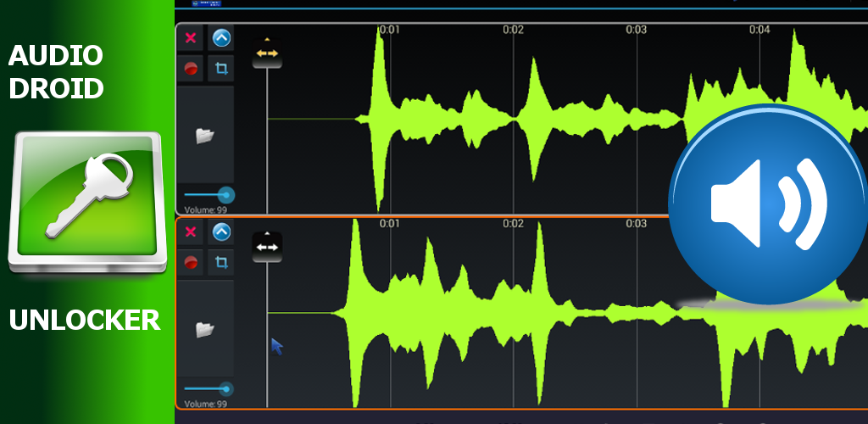Viewport: 868px width, 424px height.
Task: Remove the top track with red X
Action: [191, 38]
